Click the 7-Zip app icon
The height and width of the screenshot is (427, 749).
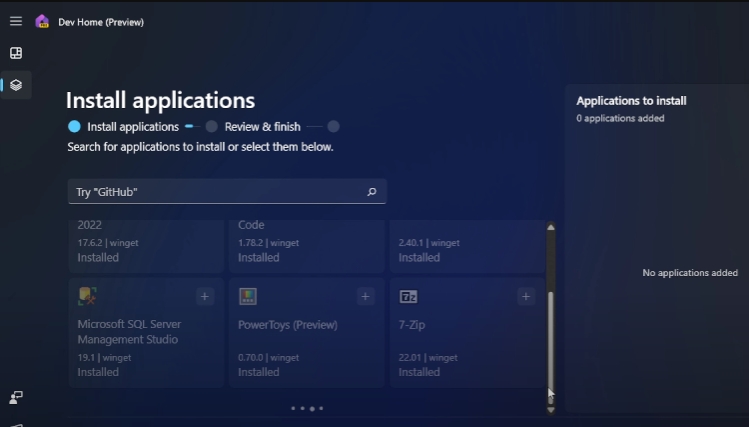coord(408,297)
